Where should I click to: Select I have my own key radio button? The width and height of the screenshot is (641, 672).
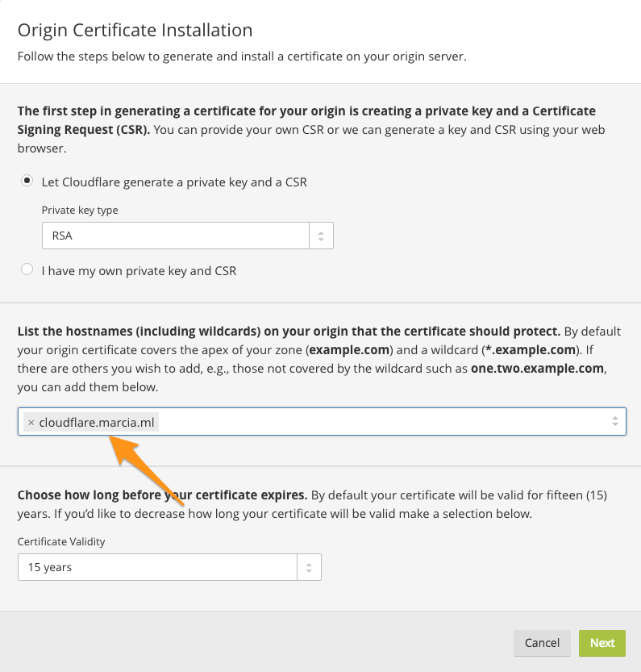coord(27,270)
